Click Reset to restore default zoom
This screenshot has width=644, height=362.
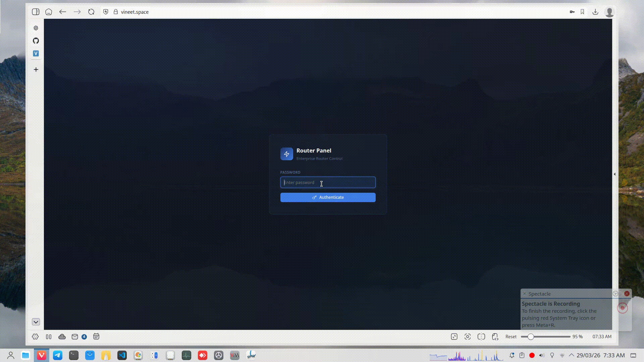click(x=511, y=337)
